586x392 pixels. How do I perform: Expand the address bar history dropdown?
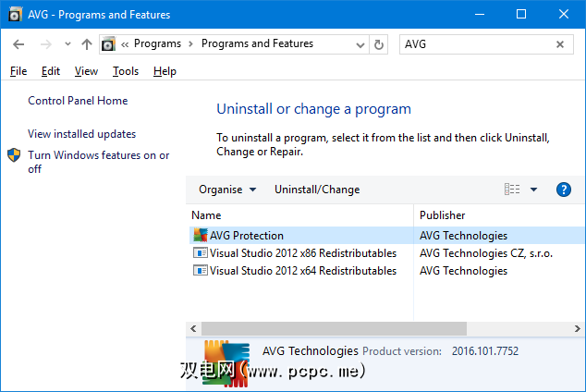(x=360, y=45)
